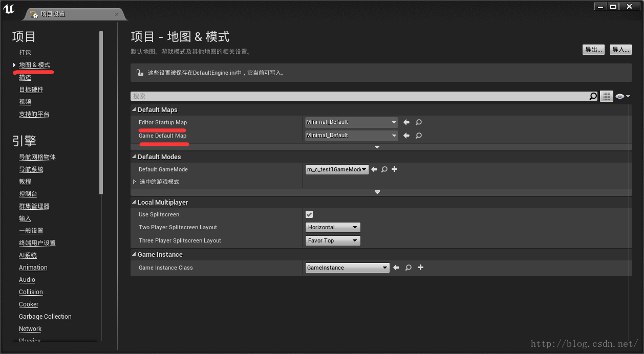The width and height of the screenshot is (644, 354).
Task: Collapse the Default Modes section
Action: tap(134, 157)
